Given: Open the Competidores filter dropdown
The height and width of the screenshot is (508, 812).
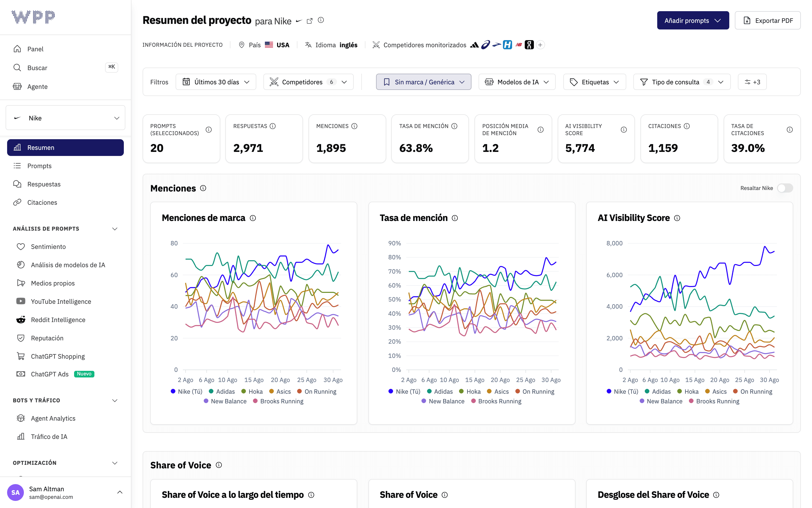Looking at the screenshot, I should pos(308,82).
